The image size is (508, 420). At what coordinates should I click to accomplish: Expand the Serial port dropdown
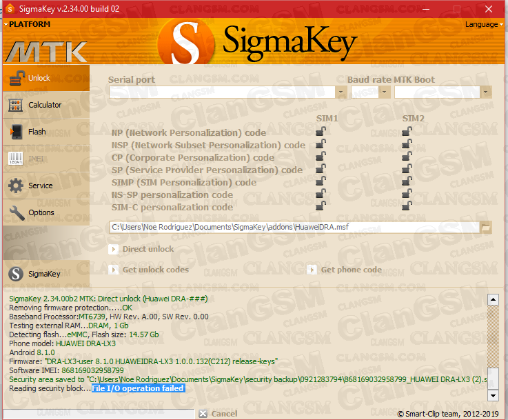(341, 92)
